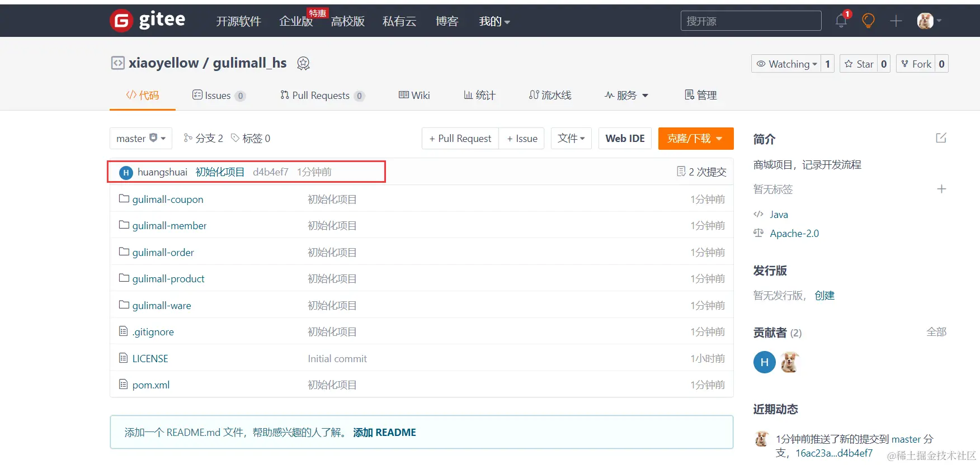This screenshot has height=465, width=980.
Task: Open the gulimall-ware folder
Action: coord(162,306)
